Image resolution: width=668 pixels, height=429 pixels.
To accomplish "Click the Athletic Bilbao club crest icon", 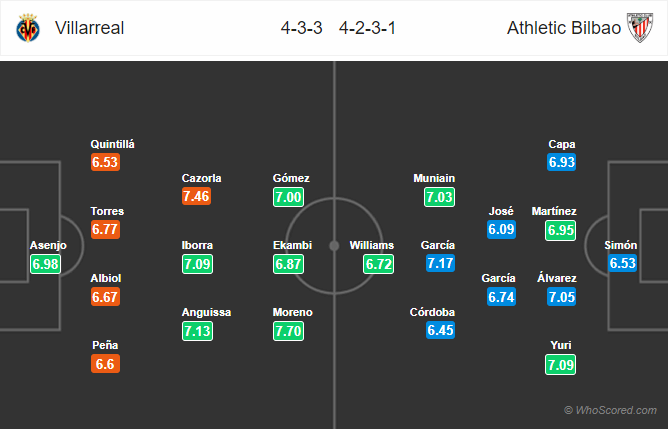I will pos(640,28).
